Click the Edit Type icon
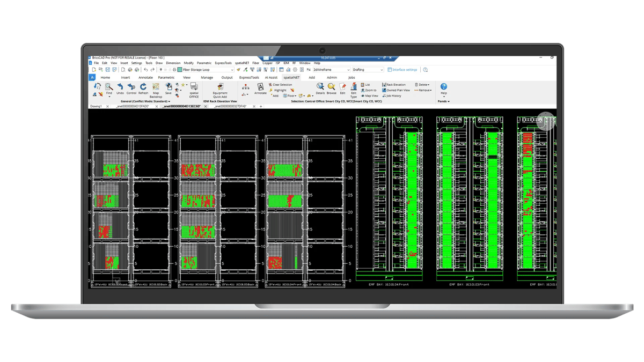Screen dimensions: 644x362 tap(354, 89)
